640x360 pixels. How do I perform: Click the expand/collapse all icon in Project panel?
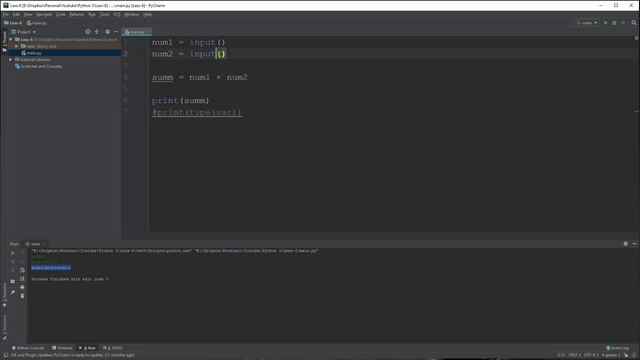pyautogui.click(x=97, y=31)
